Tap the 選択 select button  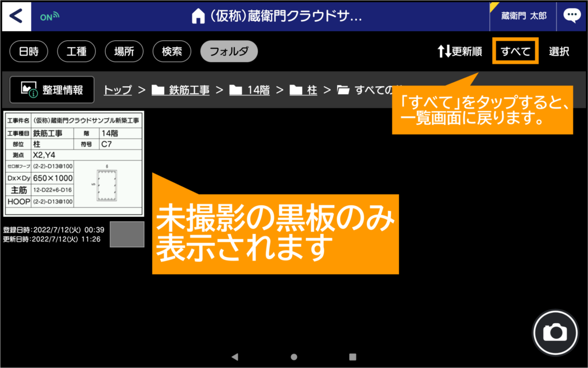coord(559,51)
